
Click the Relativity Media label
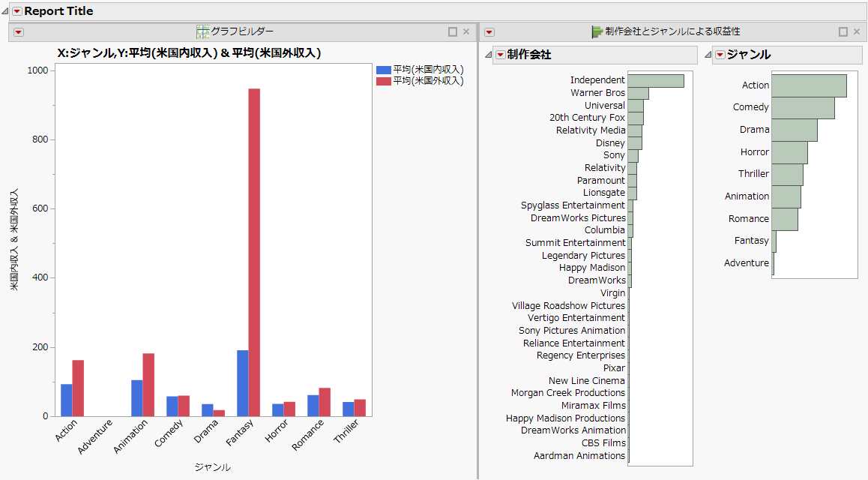591,130
